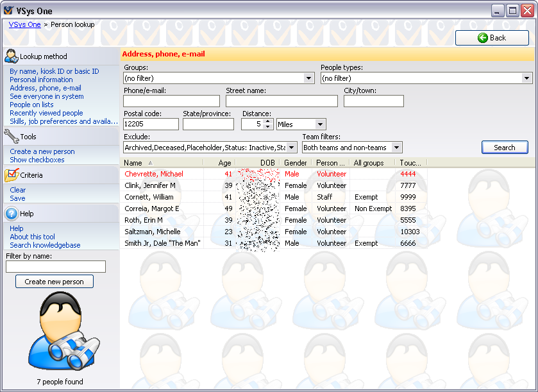Click 'Non Exempt' group cell
This screenshot has width=538, height=392.
(x=373, y=209)
